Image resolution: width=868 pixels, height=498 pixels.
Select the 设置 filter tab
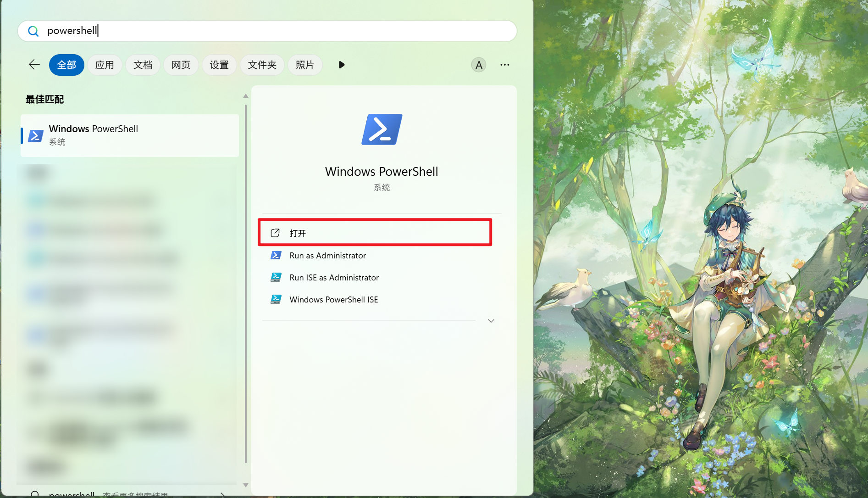219,65
